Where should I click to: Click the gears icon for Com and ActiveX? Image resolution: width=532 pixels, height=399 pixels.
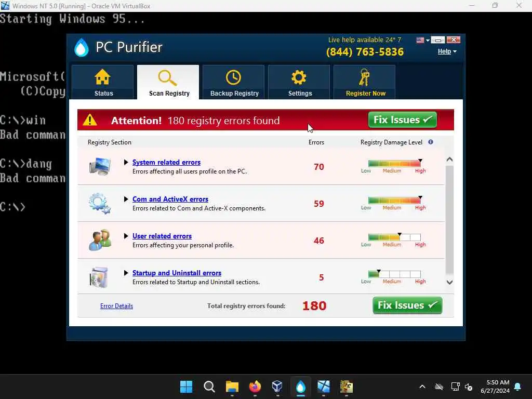tap(99, 203)
